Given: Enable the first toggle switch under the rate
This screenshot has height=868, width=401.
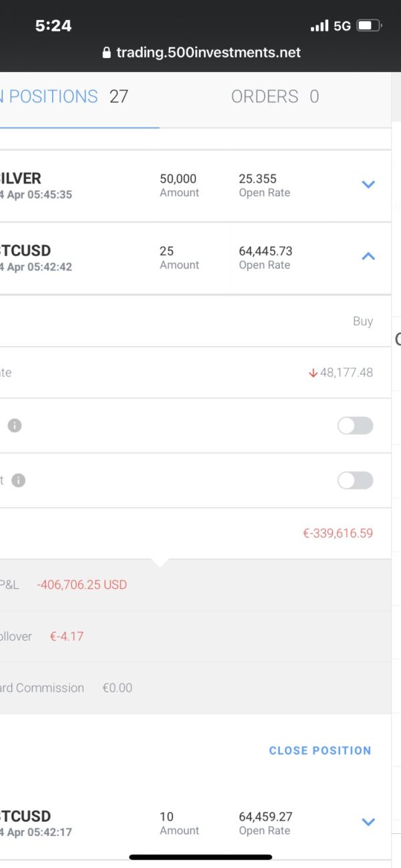Looking at the screenshot, I should [x=355, y=426].
